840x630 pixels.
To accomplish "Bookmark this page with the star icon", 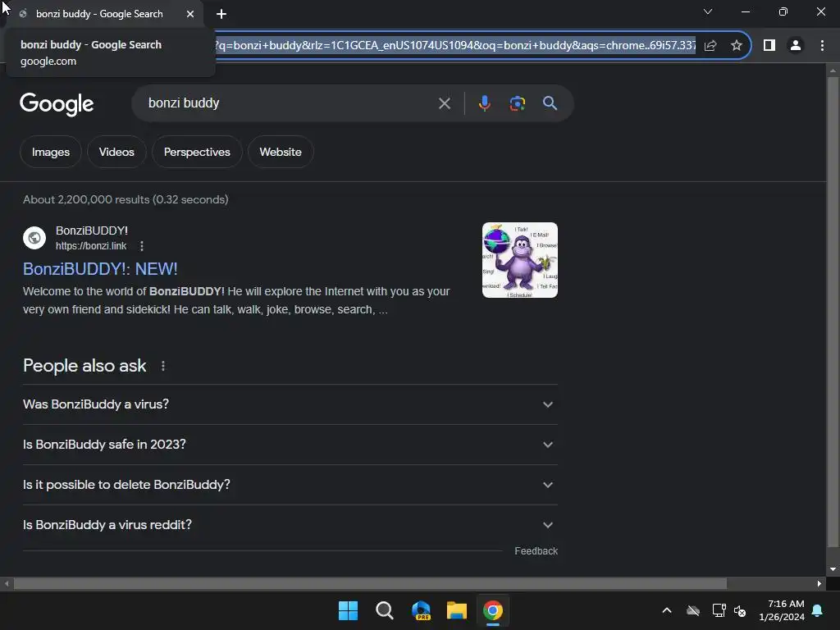I will [x=737, y=46].
